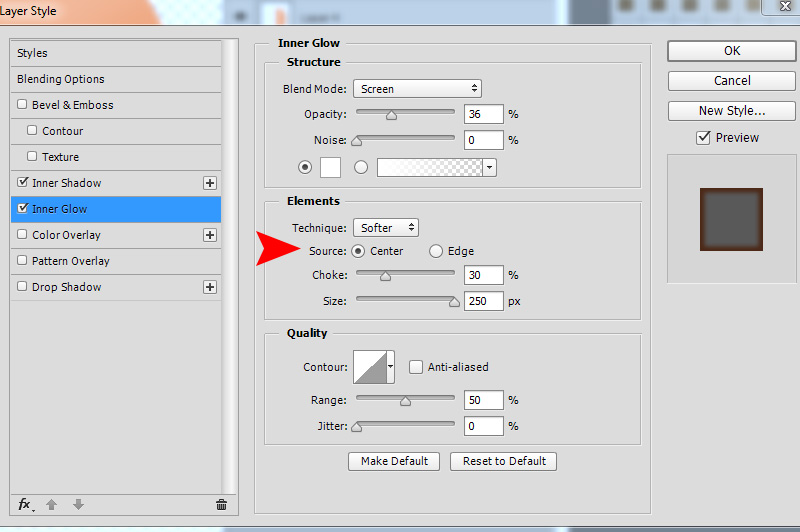Screen dimensions: 800x532
Task: Enable the Contour sub-option checkbox
Action: [32, 131]
